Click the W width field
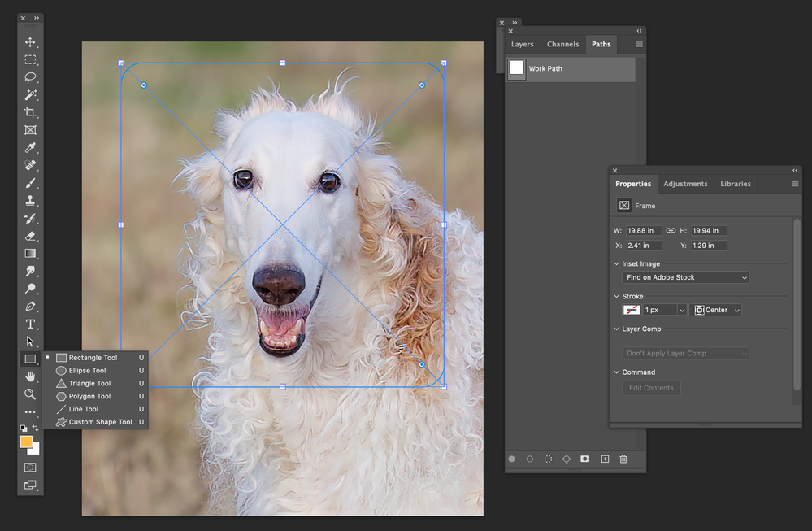 [644, 230]
